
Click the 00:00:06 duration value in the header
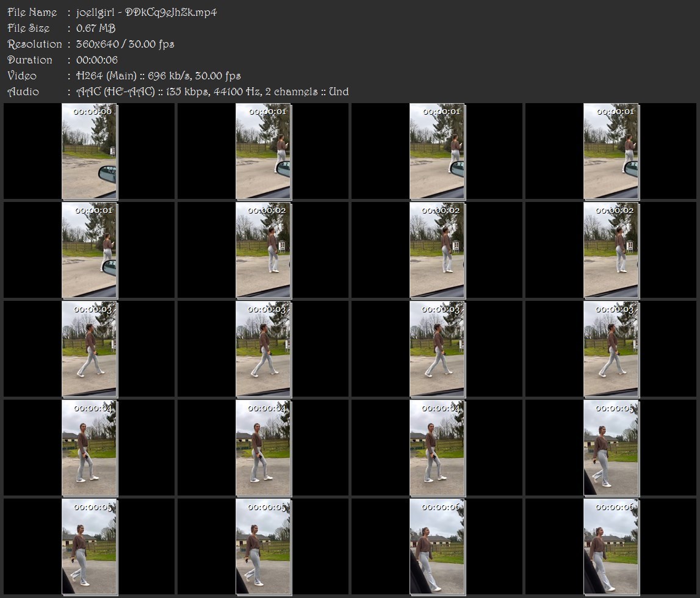tap(97, 60)
